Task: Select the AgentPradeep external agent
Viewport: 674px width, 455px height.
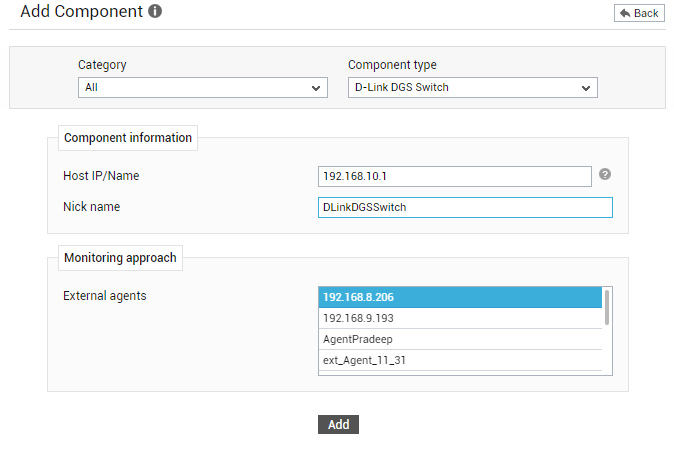Action: pyautogui.click(x=460, y=339)
